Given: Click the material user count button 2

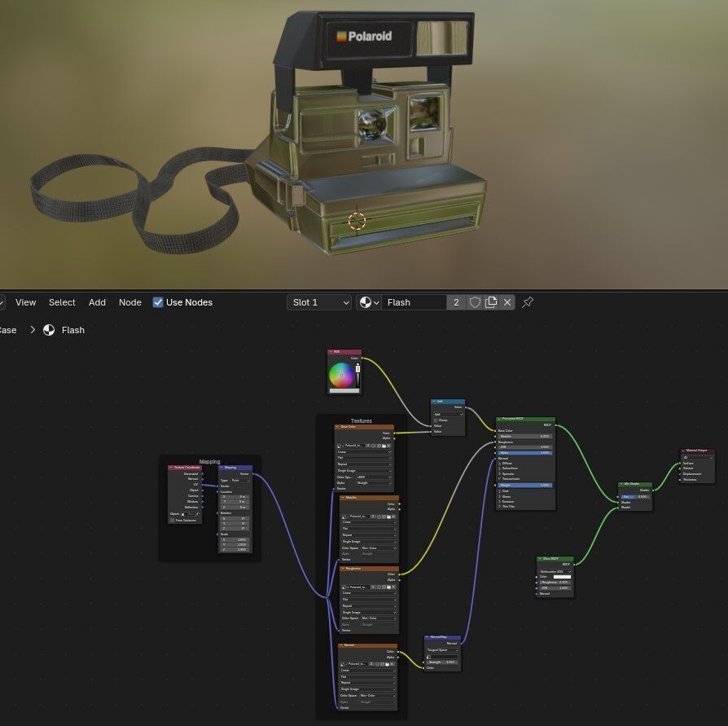Looking at the screenshot, I should [456, 302].
